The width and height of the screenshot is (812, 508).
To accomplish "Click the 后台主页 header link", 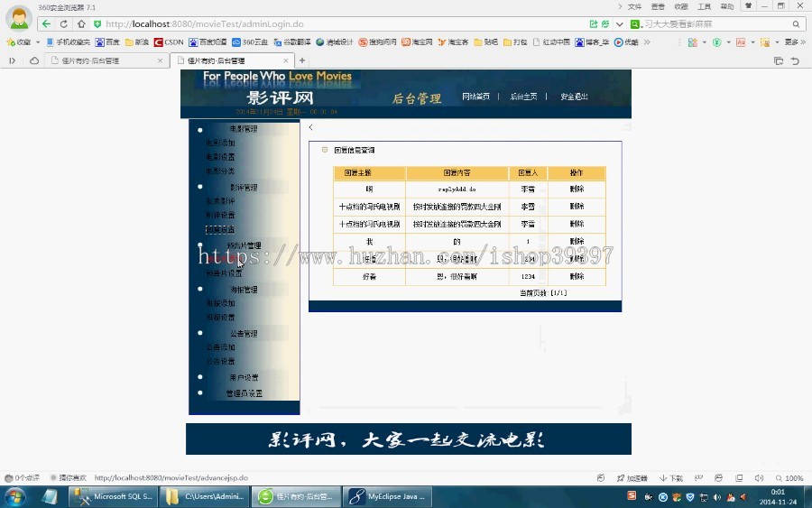I will point(523,97).
